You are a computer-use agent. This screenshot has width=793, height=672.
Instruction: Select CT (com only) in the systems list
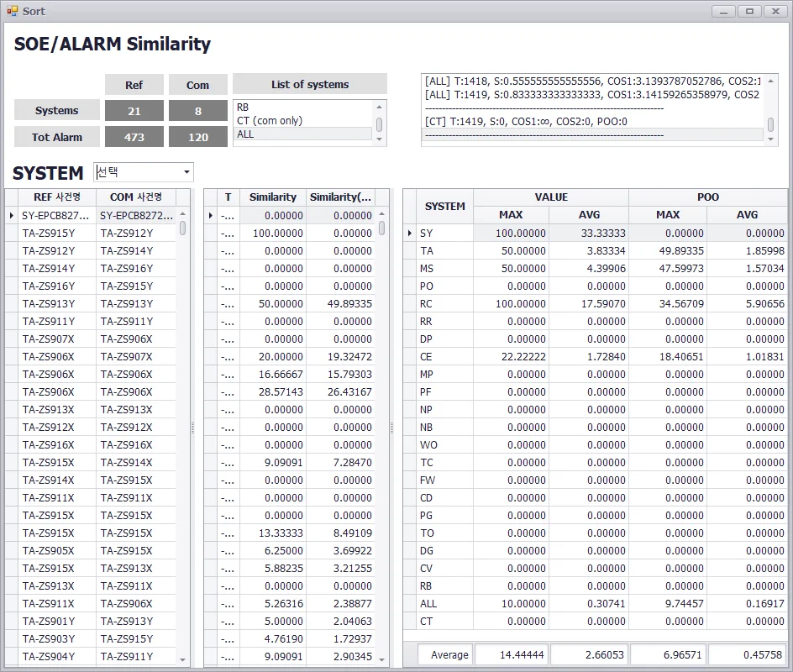(x=302, y=120)
